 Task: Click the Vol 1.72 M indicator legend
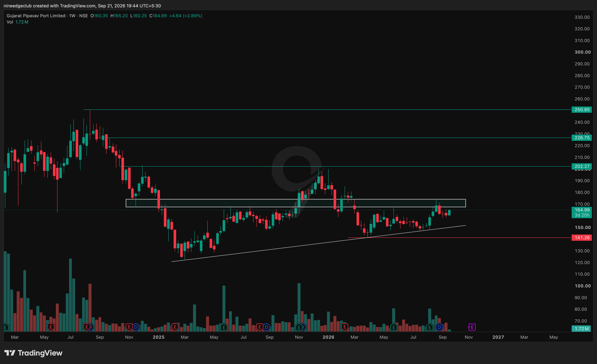pyautogui.click(x=17, y=22)
